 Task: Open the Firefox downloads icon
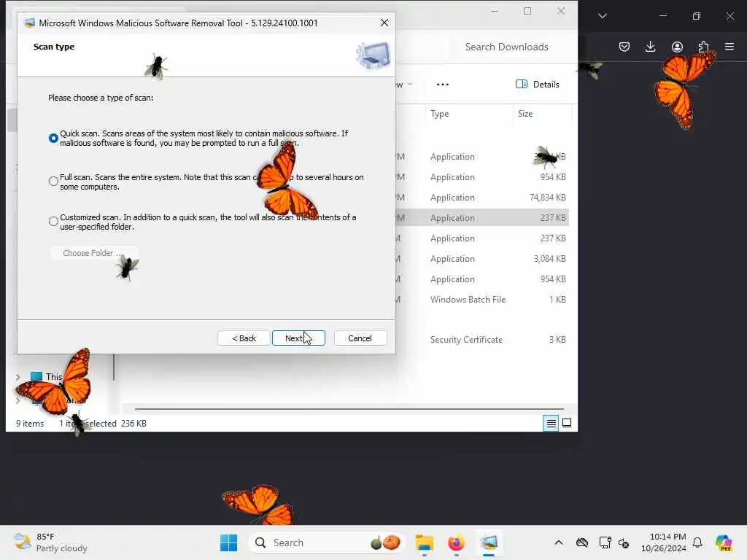click(650, 47)
